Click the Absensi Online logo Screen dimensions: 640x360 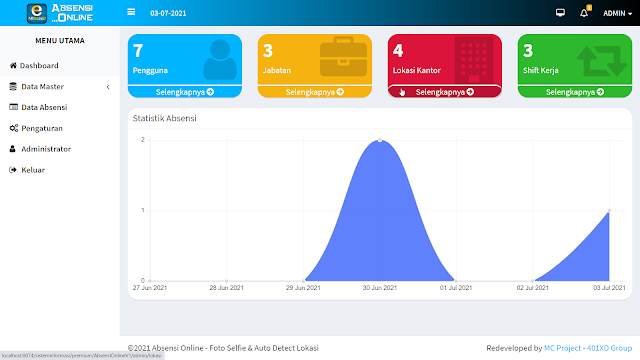(60, 13)
